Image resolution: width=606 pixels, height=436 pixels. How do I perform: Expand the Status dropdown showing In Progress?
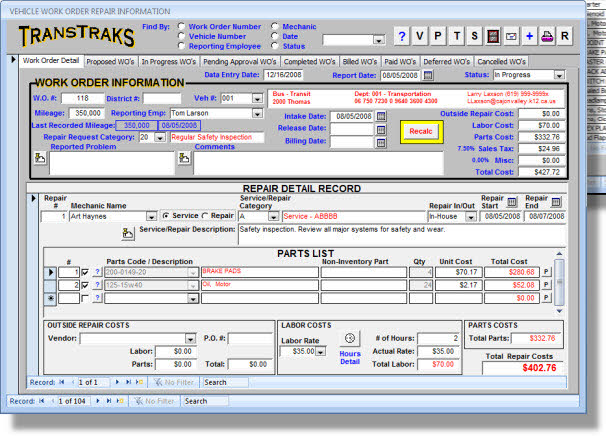click(x=558, y=75)
